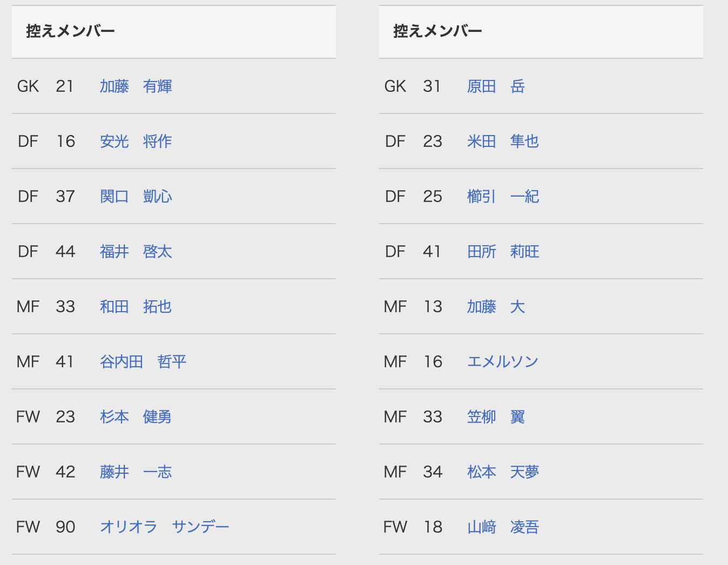Image resolution: width=728 pixels, height=565 pixels.
Task: Open 谷内田 哲平 player page
Action: tap(143, 362)
